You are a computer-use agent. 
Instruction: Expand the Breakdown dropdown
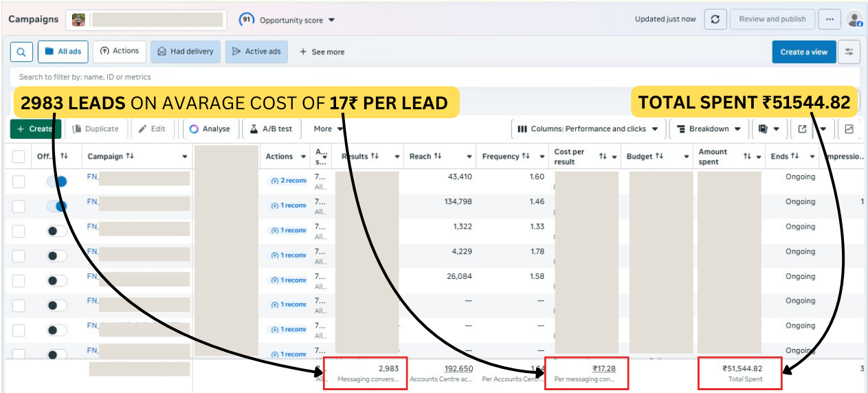pos(709,128)
